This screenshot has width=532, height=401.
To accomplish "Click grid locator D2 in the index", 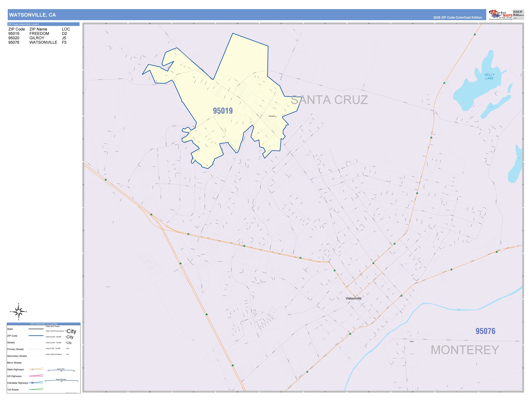I will pyautogui.click(x=64, y=34).
